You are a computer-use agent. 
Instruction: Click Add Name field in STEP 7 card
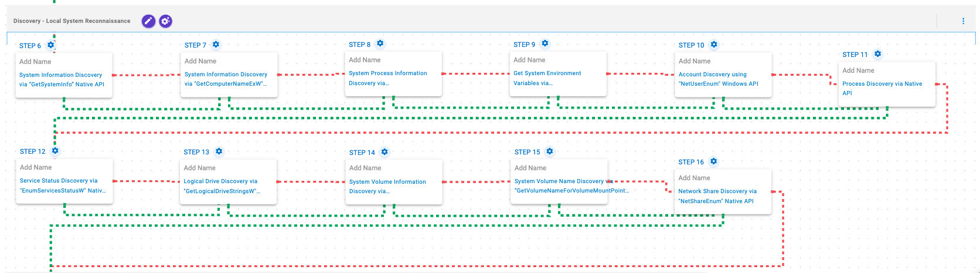pos(200,61)
